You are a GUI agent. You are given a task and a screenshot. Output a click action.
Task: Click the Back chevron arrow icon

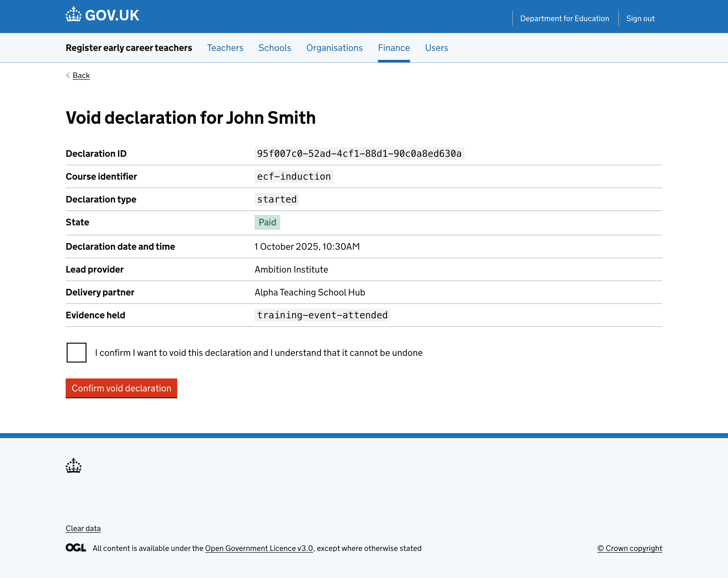pyautogui.click(x=68, y=75)
